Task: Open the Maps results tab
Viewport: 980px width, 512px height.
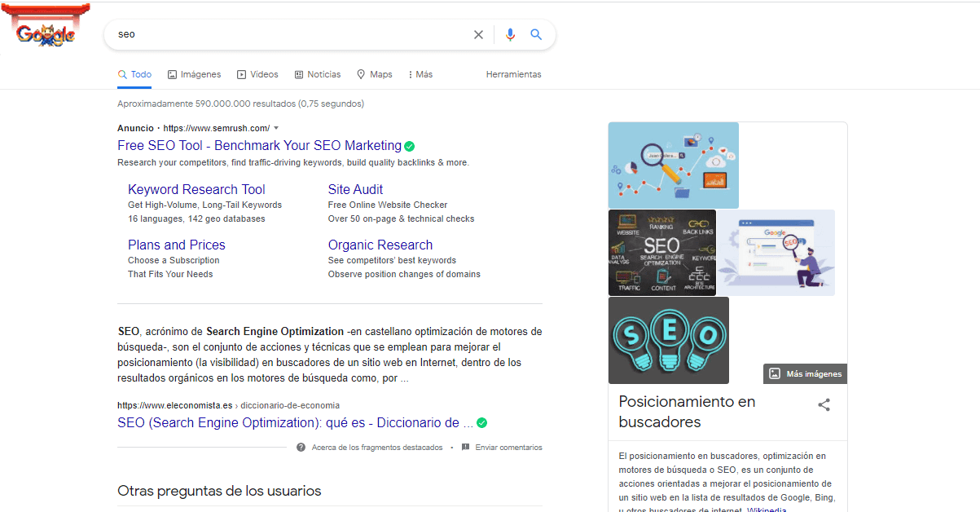Action: 375,74
